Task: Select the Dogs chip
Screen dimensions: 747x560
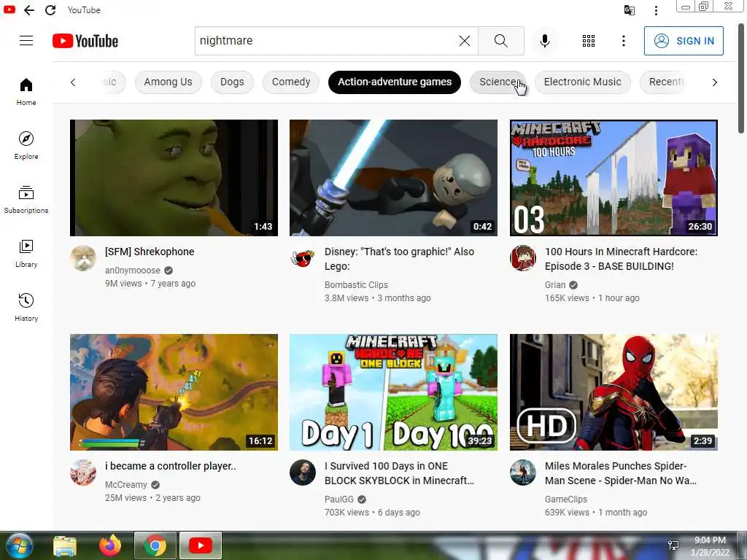Action: click(232, 82)
